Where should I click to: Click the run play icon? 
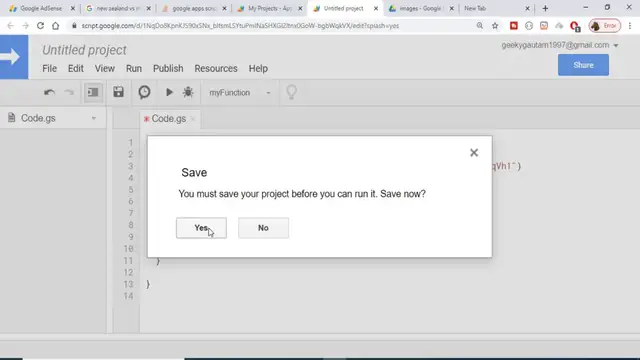[x=169, y=92]
